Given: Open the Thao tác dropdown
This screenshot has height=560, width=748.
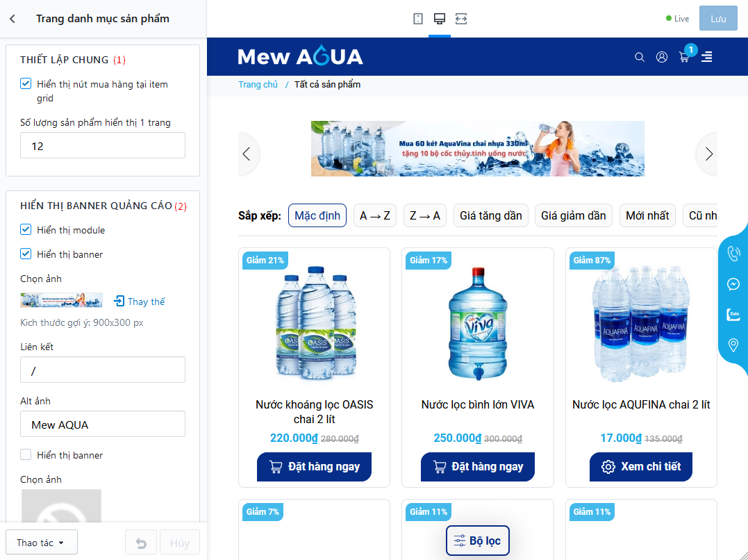Looking at the screenshot, I should 42,543.
